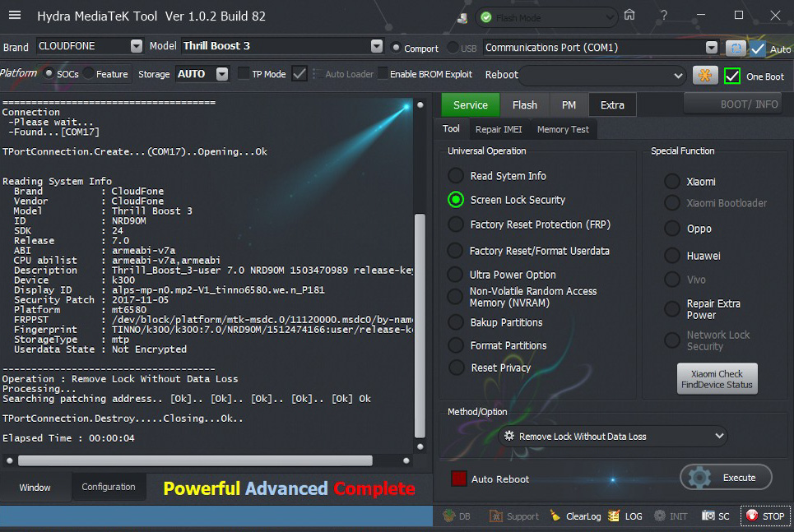
Task: Select Factory Reset Protection (FRP) radio
Action: [456, 224]
